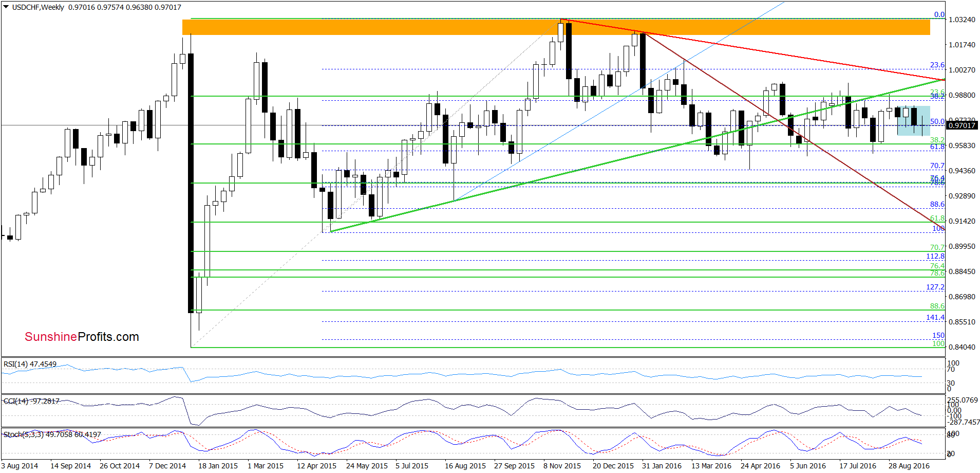
Task: Click the 7 Dec 2014 date label
Action: (x=167, y=466)
